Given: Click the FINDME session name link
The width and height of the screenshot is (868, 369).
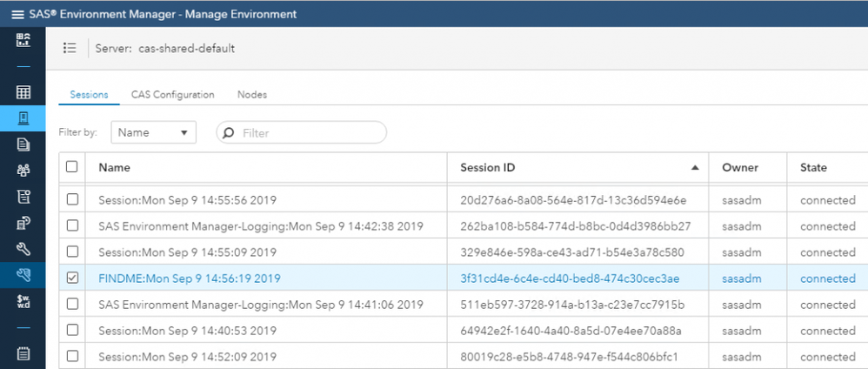Looking at the screenshot, I should [x=190, y=278].
